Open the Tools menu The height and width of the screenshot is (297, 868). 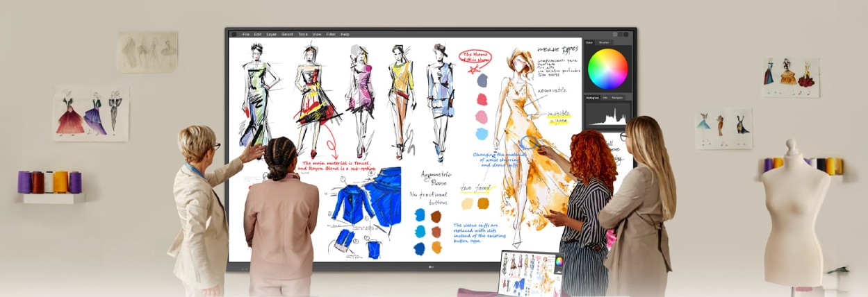(303, 34)
